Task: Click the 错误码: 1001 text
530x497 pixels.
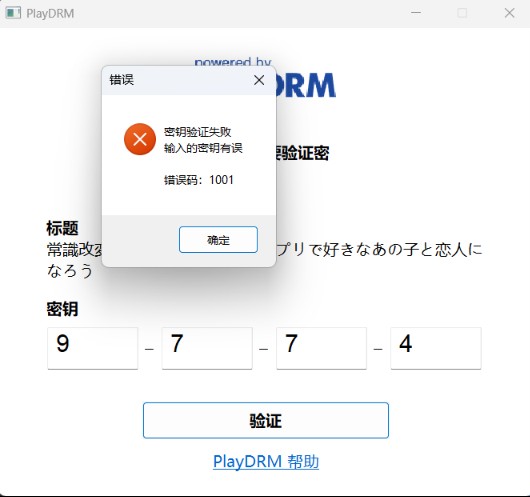Action: (199, 180)
